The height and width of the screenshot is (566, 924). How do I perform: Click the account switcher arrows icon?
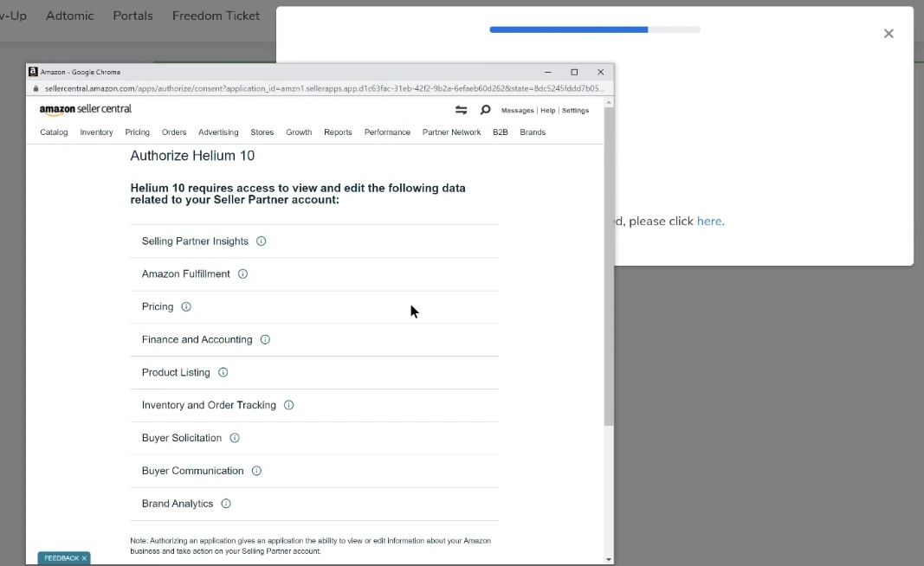coord(461,110)
